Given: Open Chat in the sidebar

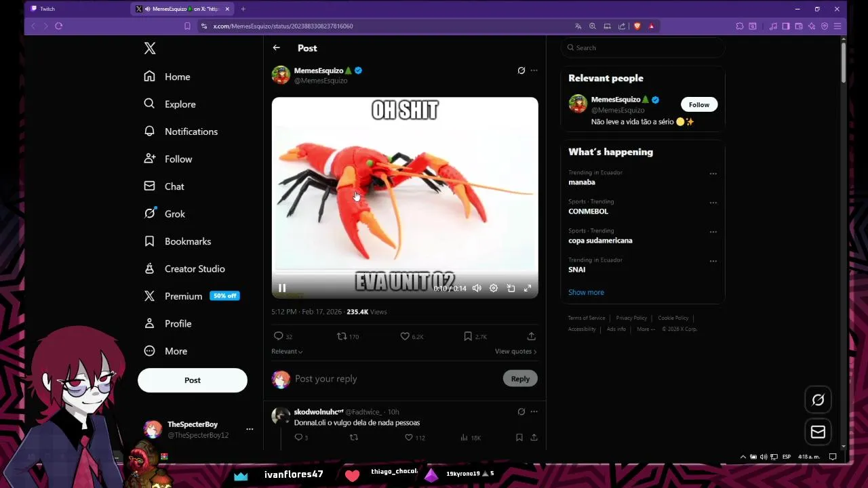Looking at the screenshot, I should coord(164,186).
